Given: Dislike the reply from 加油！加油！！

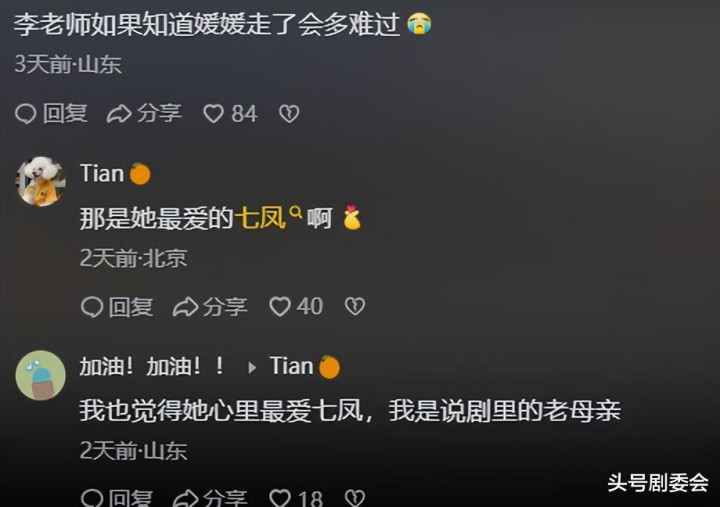Looking at the screenshot, I should (354, 498).
